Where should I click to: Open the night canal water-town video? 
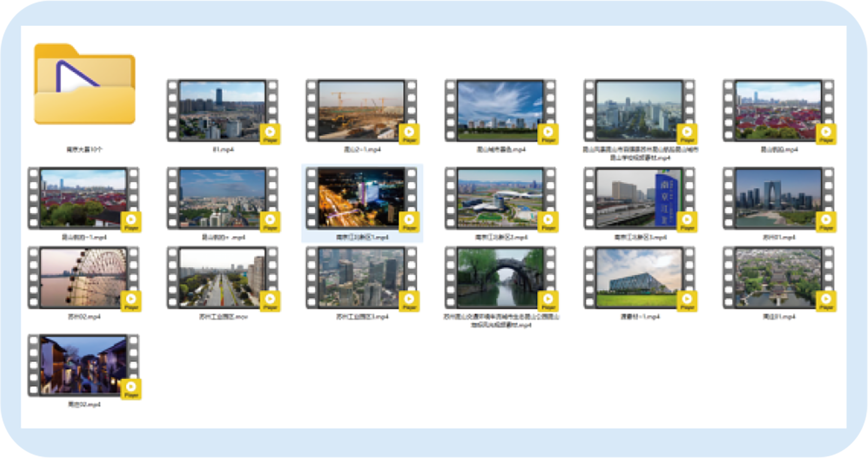tap(83, 365)
